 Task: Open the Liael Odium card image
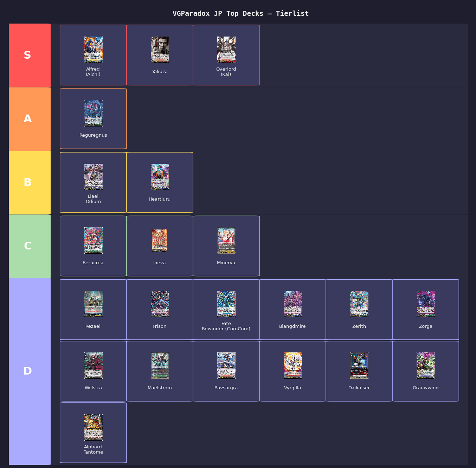[x=93, y=177]
